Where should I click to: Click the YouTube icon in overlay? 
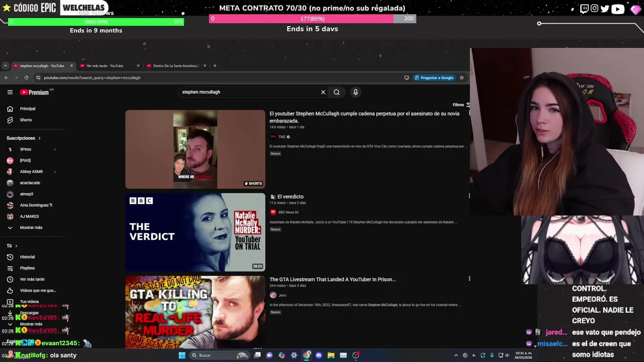pyautogui.click(x=618, y=9)
